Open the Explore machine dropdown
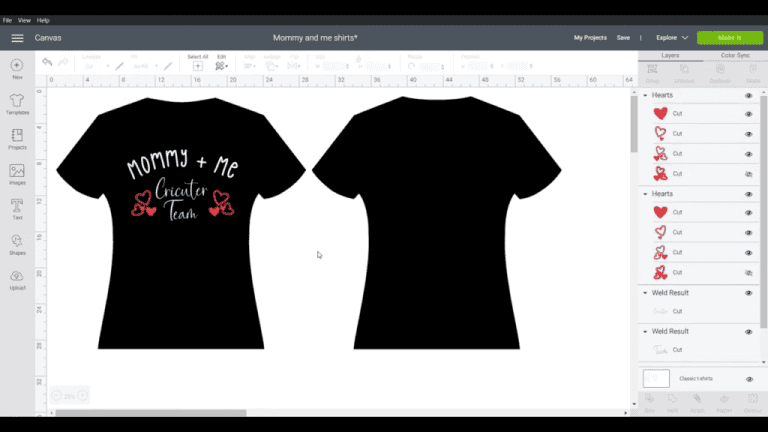The height and width of the screenshot is (432, 768). pyautogui.click(x=672, y=38)
